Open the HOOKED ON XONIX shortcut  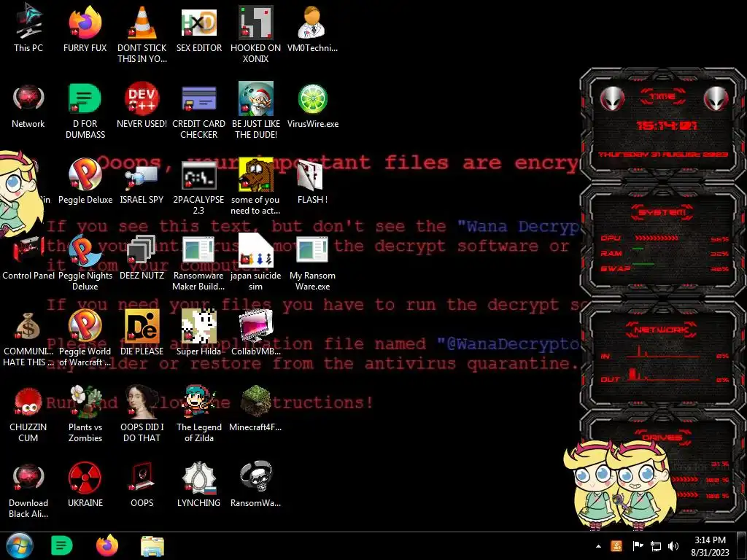pyautogui.click(x=256, y=34)
